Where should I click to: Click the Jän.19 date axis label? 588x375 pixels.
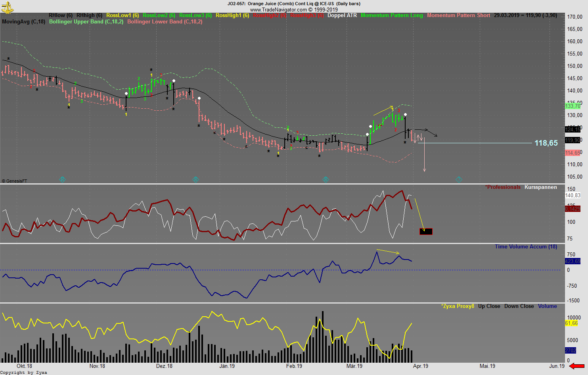click(x=227, y=366)
